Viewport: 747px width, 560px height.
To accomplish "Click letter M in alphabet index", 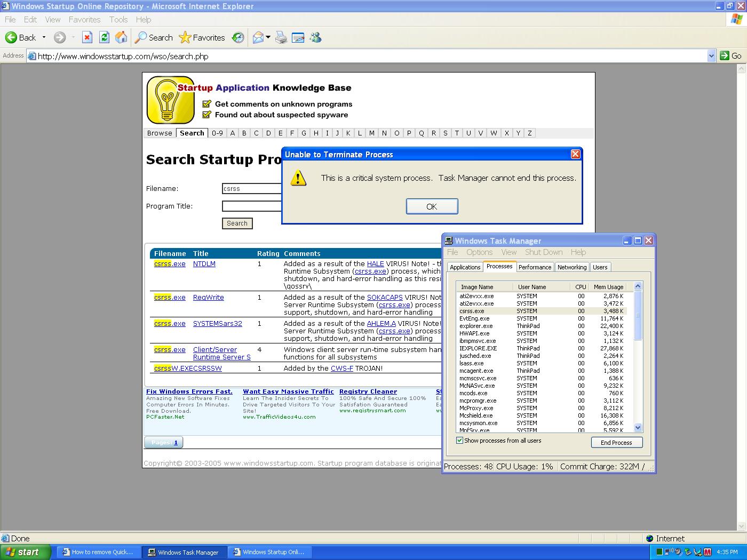I will [x=372, y=133].
